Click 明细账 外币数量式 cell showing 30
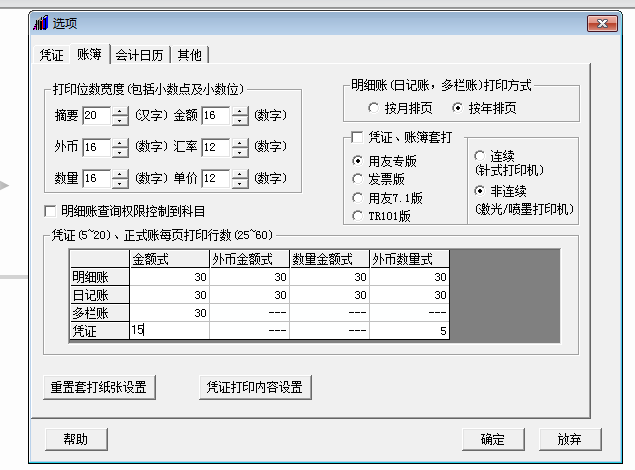Viewport: 635px width, 470px height. point(409,277)
